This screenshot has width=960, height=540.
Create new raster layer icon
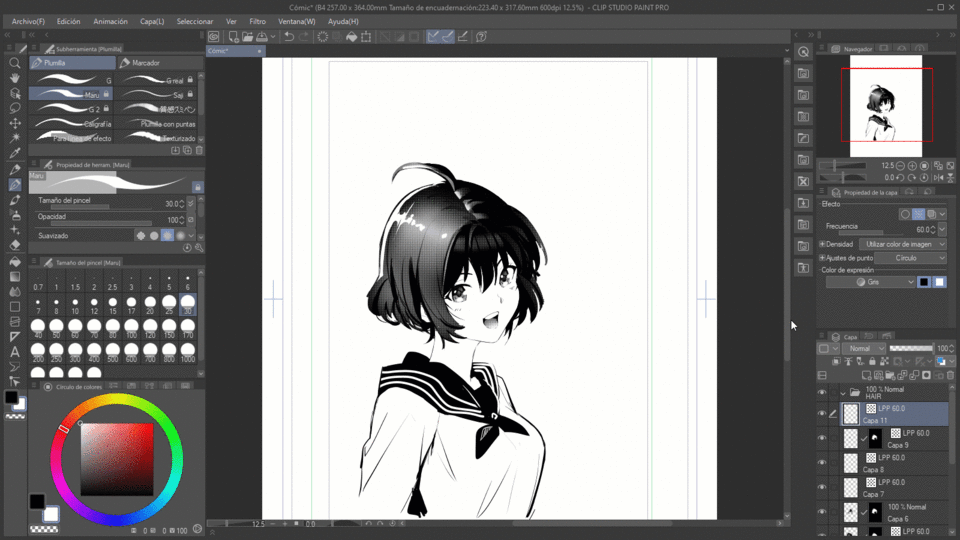866,375
